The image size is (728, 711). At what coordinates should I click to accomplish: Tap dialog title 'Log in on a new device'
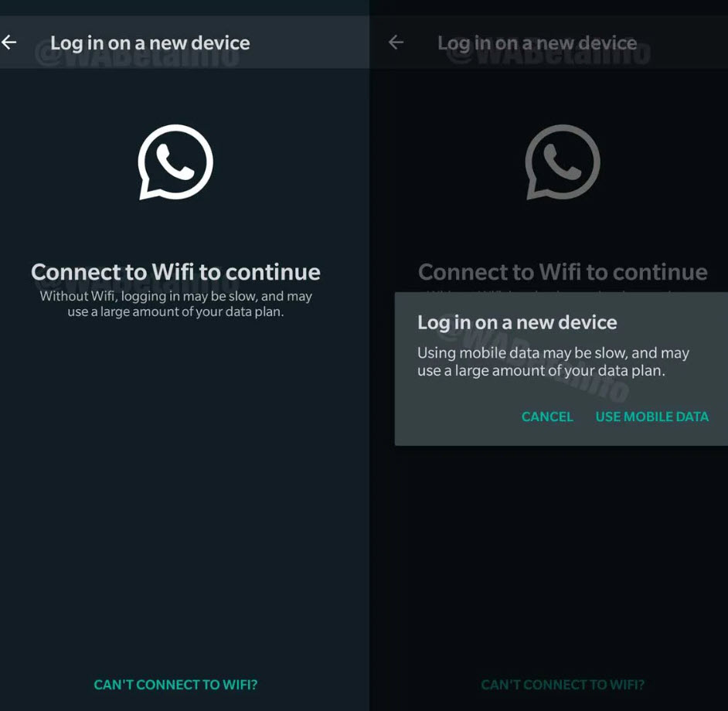(x=517, y=322)
